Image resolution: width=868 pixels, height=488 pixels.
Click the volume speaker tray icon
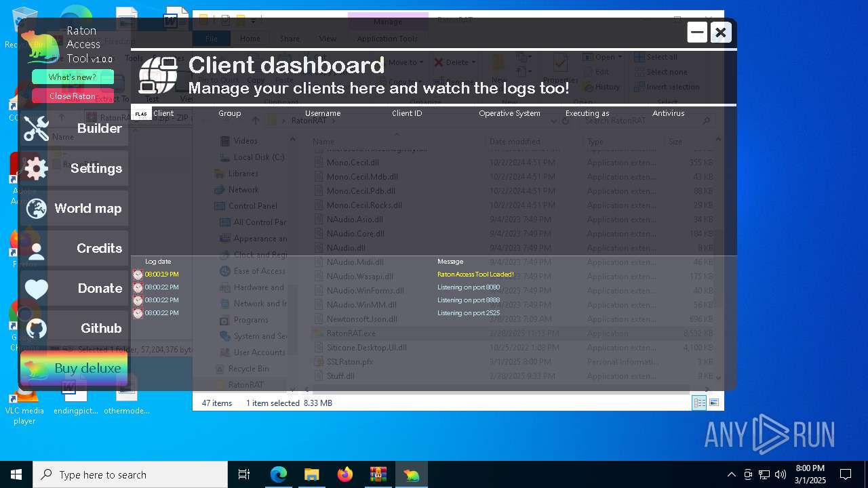click(x=781, y=474)
